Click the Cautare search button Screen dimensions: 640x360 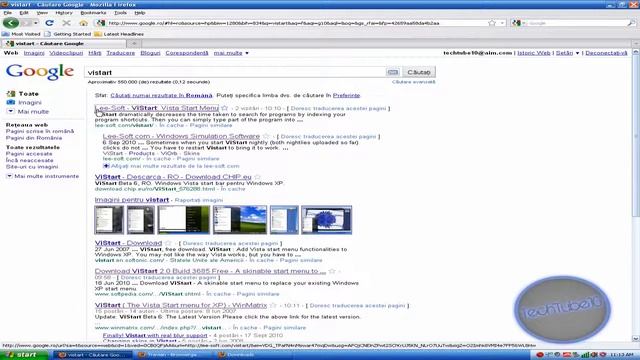419,72
